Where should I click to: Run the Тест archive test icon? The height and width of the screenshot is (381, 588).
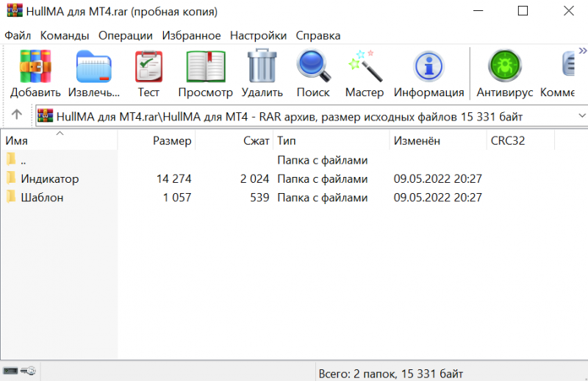148,66
